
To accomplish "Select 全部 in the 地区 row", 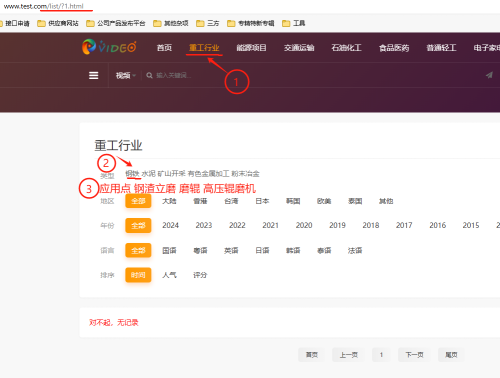I will (138, 201).
